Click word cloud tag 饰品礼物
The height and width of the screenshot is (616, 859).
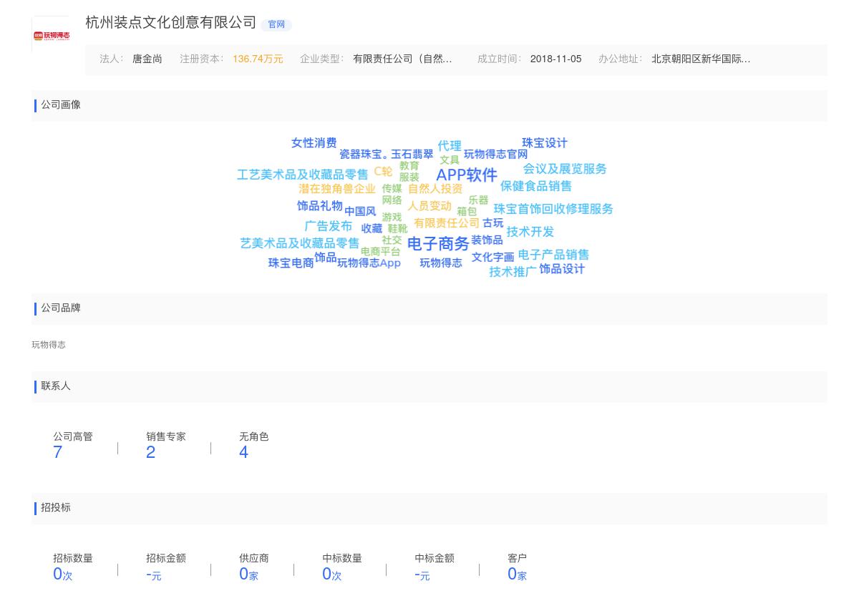point(320,206)
